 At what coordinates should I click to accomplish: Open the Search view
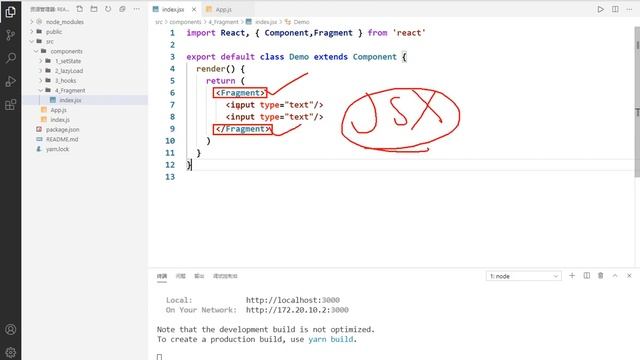point(11,58)
